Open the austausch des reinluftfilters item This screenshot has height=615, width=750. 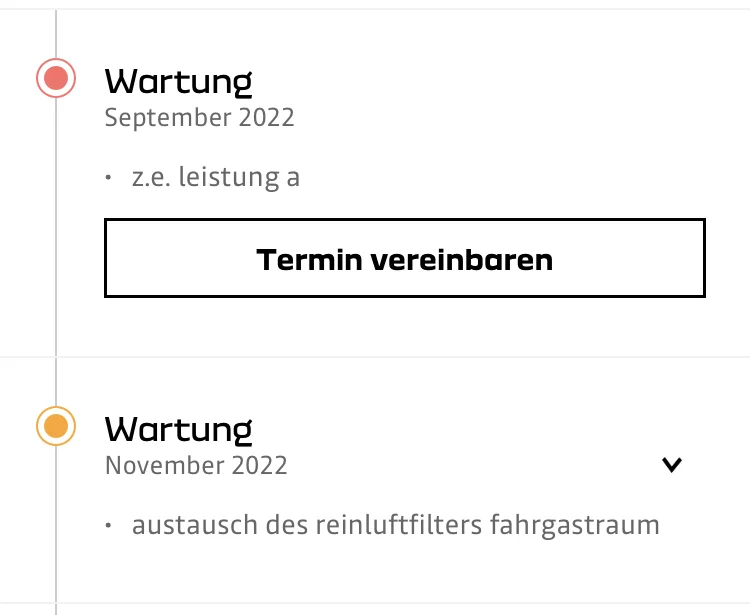point(395,525)
